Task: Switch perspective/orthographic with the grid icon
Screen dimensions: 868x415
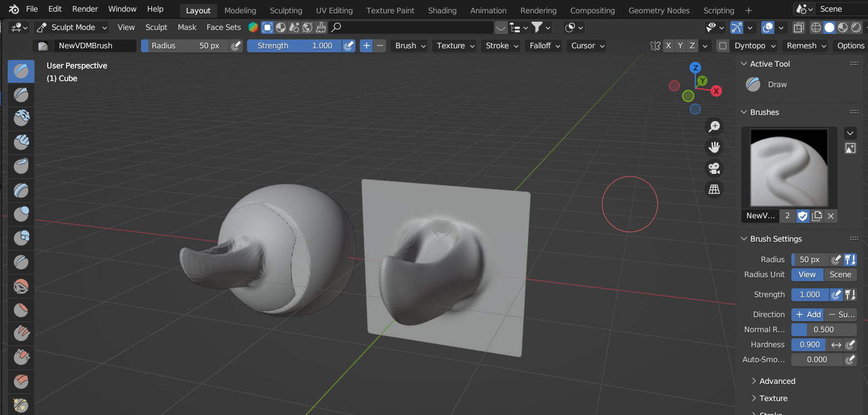Action: coord(714,189)
